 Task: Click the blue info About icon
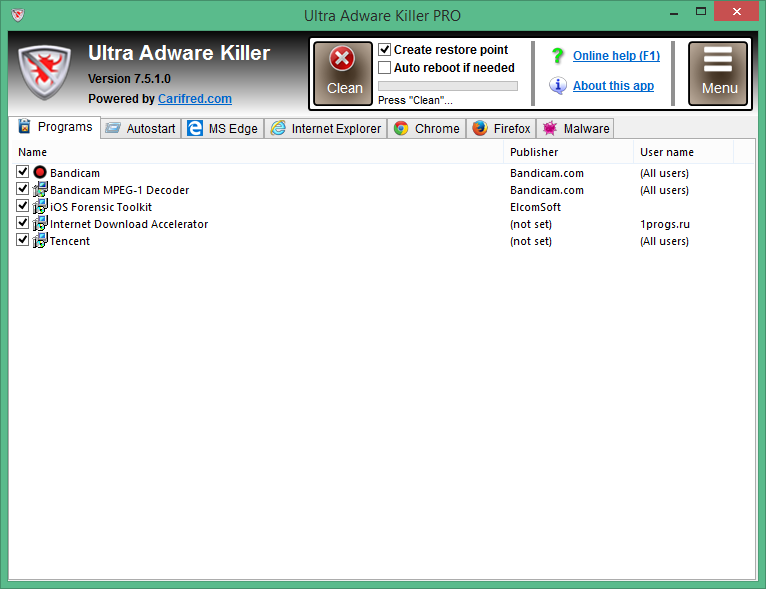558,86
